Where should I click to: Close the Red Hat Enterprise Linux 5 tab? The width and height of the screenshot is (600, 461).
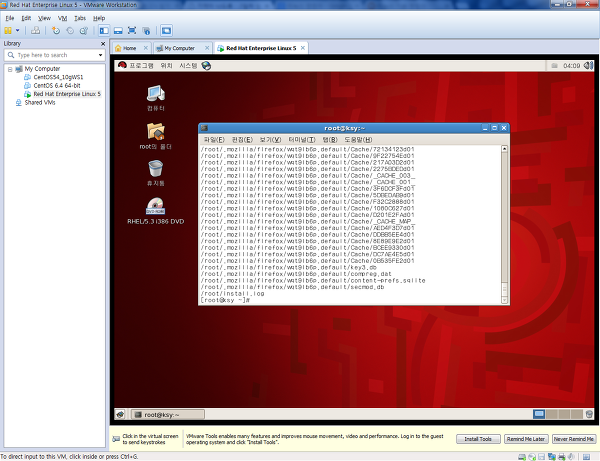[x=303, y=48]
